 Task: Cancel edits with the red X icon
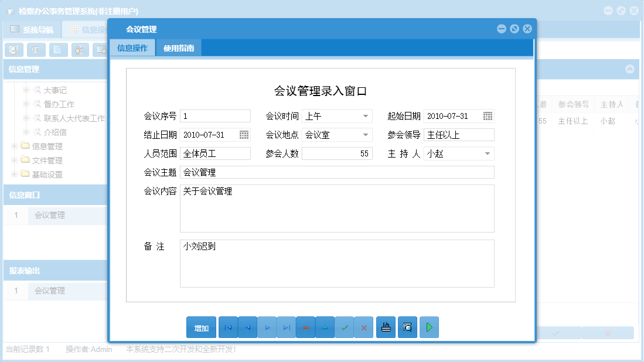363,327
